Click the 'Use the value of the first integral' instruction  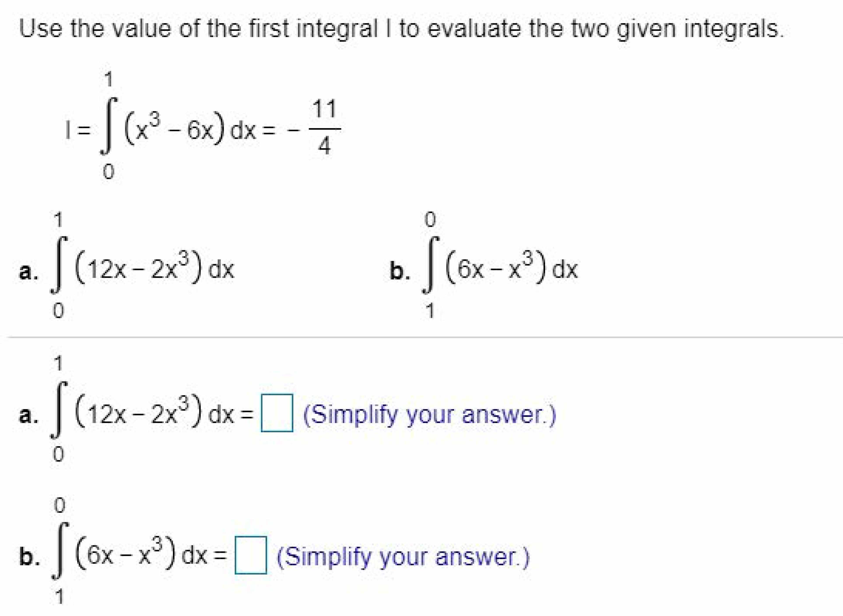pyautogui.click(x=402, y=29)
